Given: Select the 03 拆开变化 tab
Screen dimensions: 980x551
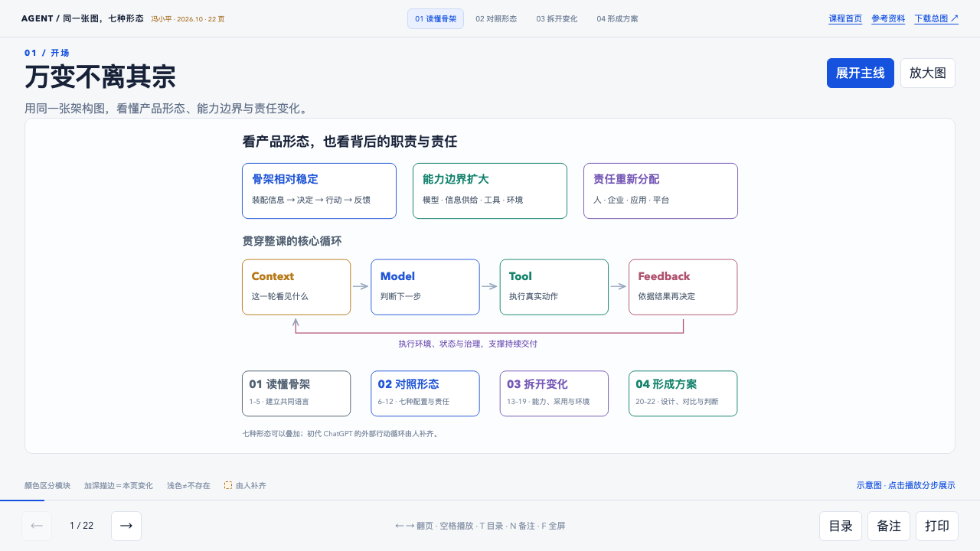Looking at the screenshot, I should (x=557, y=18).
